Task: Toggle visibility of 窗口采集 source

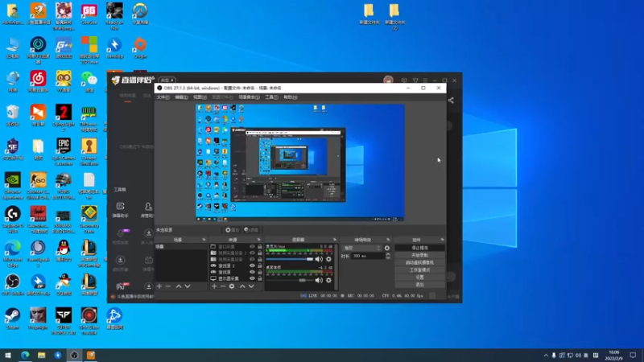Action: [252, 247]
